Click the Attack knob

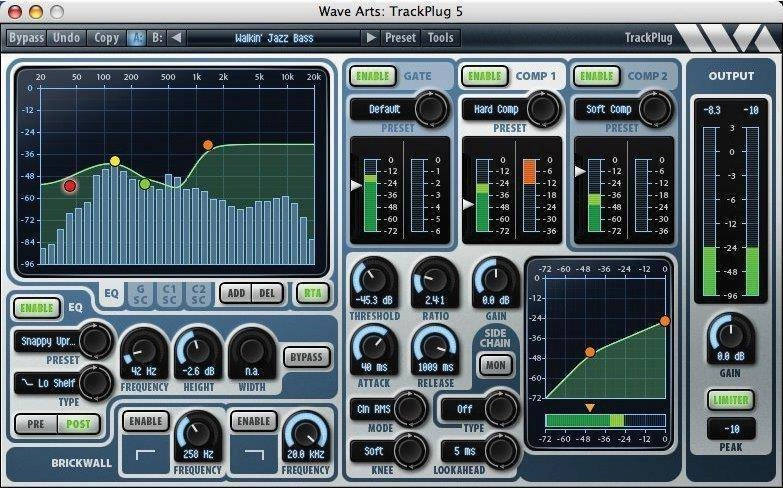click(x=374, y=347)
